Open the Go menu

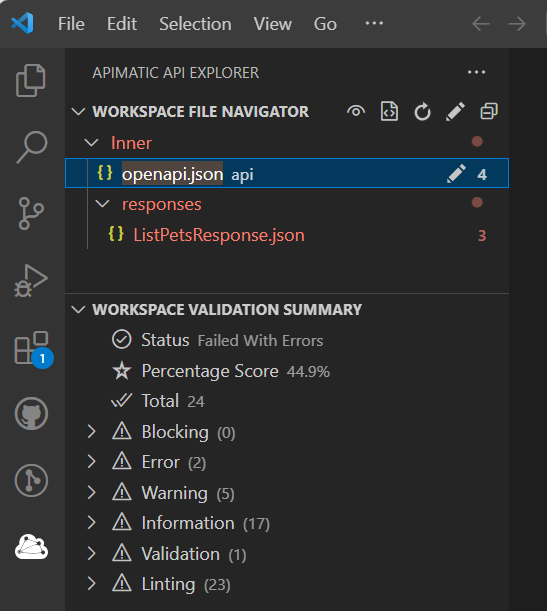[x=325, y=24]
